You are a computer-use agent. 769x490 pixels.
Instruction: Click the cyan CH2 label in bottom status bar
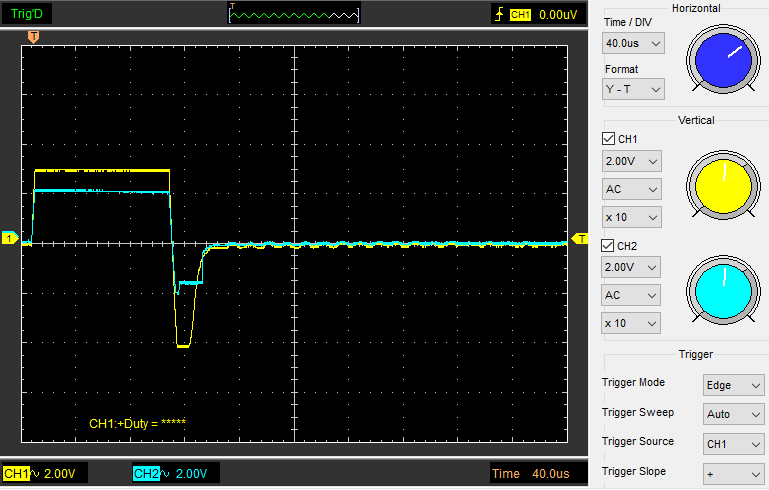(146, 473)
